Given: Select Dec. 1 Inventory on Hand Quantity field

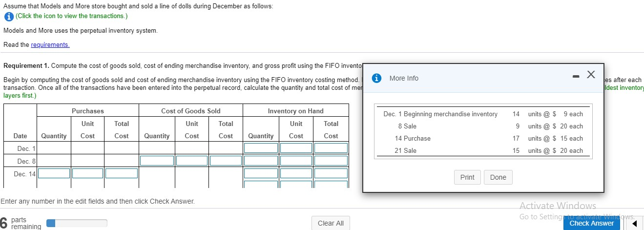Looking at the screenshot, I should point(261,147).
